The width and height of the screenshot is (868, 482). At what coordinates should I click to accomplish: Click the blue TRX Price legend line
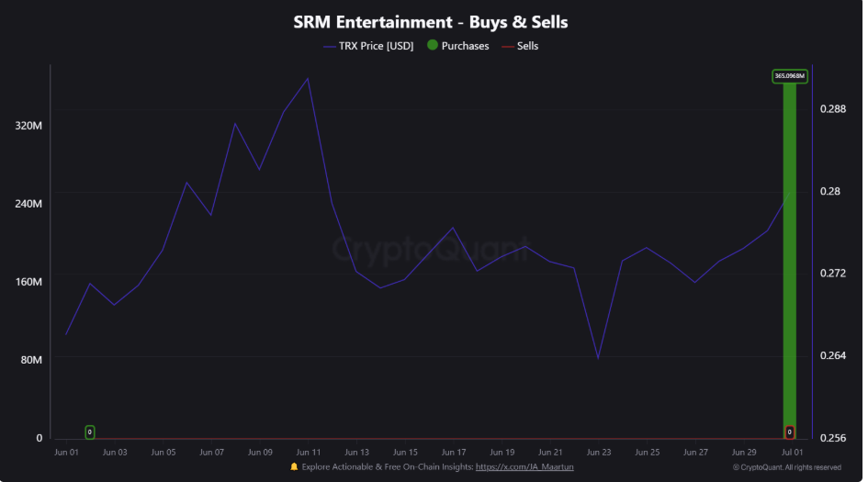point(330,47)
